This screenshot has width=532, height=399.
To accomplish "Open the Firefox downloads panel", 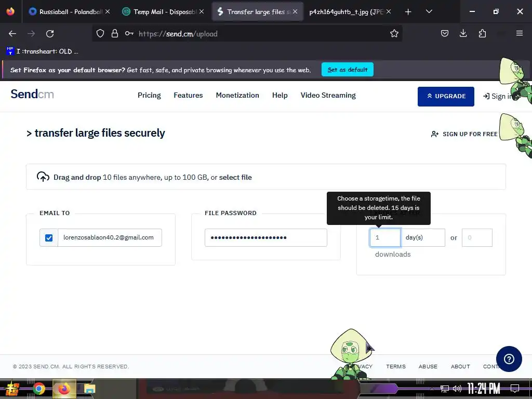I will click(x=463, y=34).
